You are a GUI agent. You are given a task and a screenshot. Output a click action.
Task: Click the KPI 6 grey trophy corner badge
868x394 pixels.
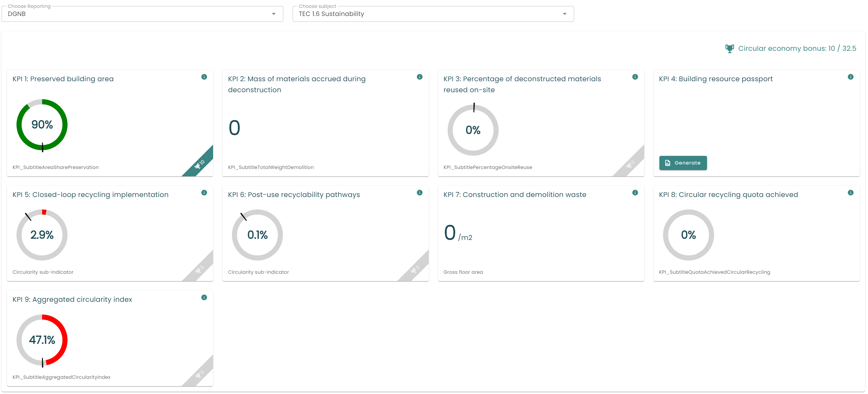(415, 269)
